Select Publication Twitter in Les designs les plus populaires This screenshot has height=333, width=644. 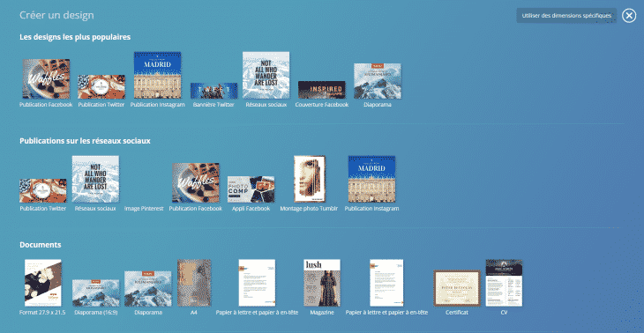click(101, 87)
